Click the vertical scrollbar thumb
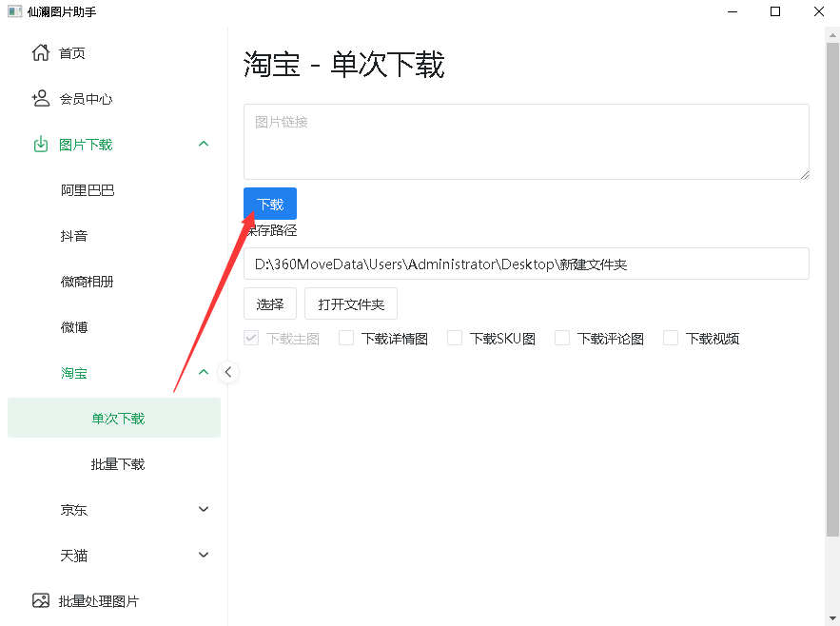Viewport: 840px width, 626px height. [832, 289]
